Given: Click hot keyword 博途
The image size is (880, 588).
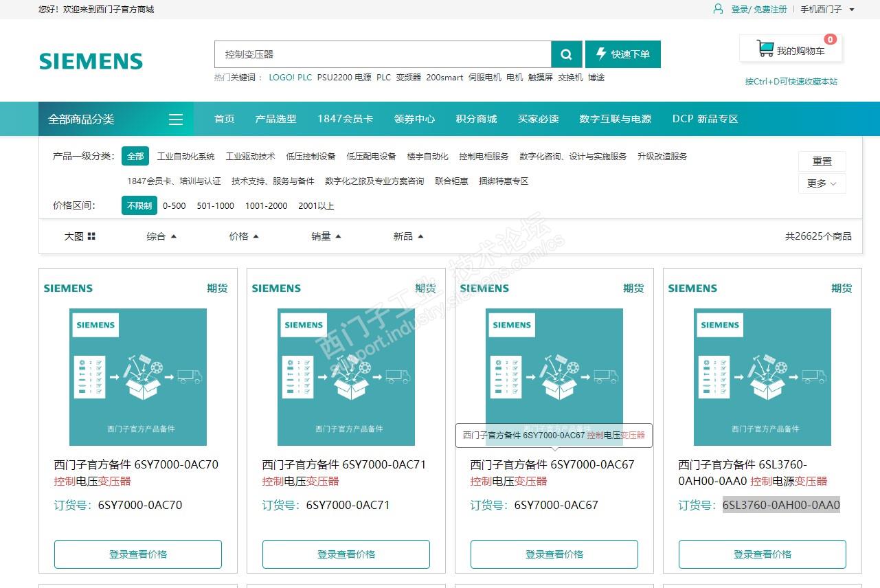Looking at the screenshot, I should coord(596,78).
